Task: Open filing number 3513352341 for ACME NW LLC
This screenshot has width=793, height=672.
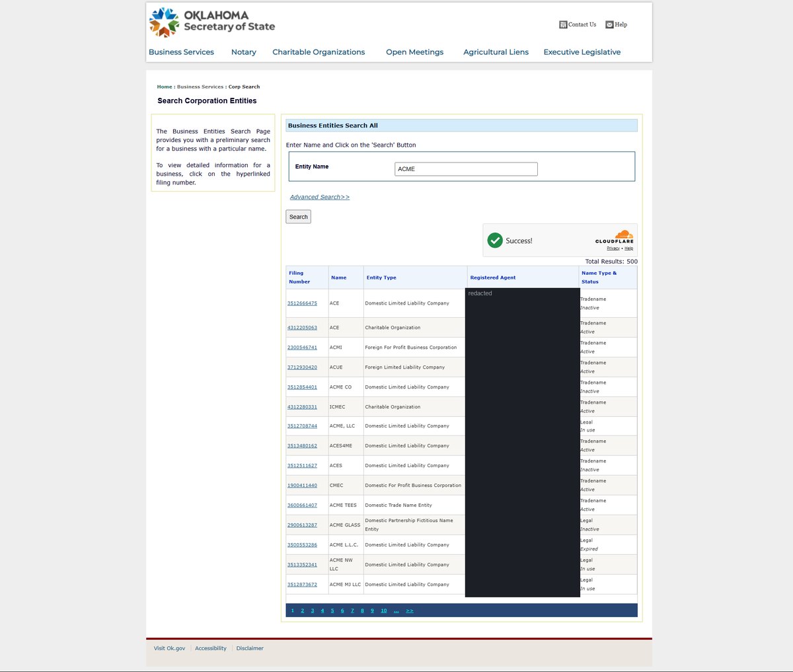Action: tap(302, 565)
